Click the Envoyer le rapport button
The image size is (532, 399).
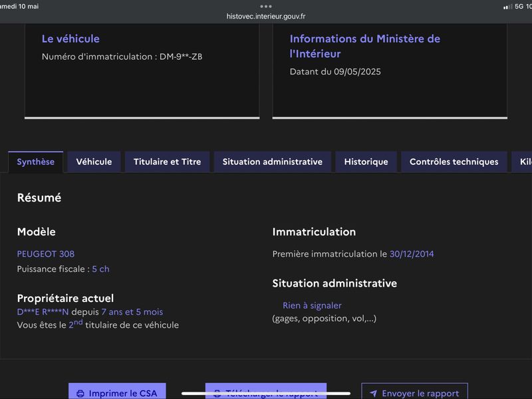point(414,391)
